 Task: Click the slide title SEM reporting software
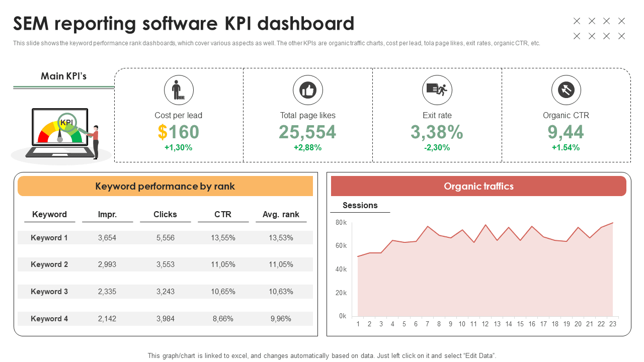184,24
